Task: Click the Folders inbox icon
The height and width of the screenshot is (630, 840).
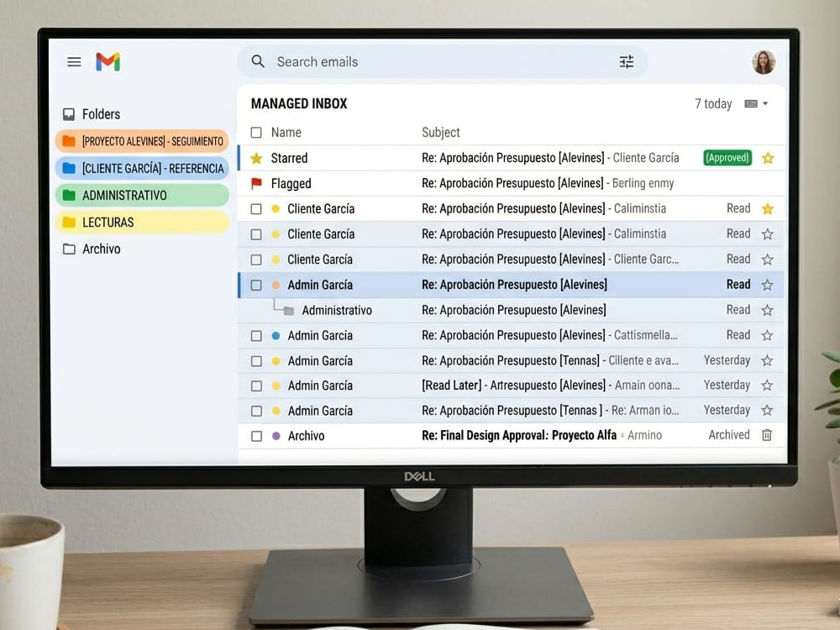Action: [69, 114]
